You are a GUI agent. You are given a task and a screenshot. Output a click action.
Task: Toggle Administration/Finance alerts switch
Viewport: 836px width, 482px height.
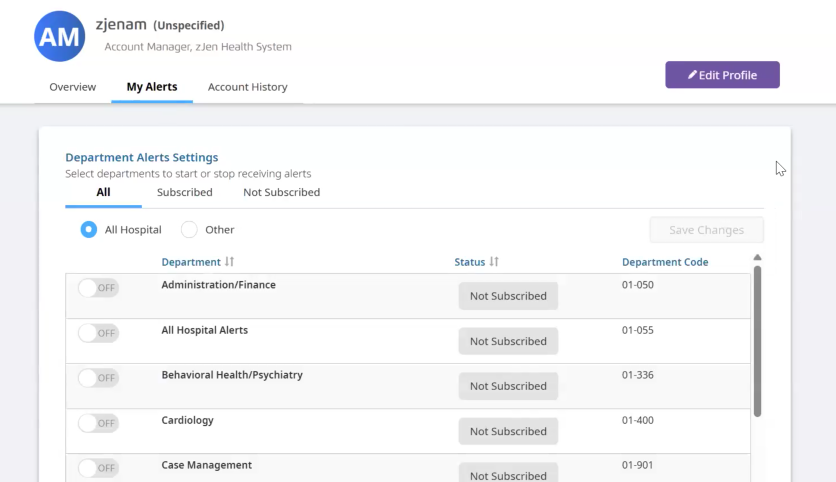click(x=98, y=288)
